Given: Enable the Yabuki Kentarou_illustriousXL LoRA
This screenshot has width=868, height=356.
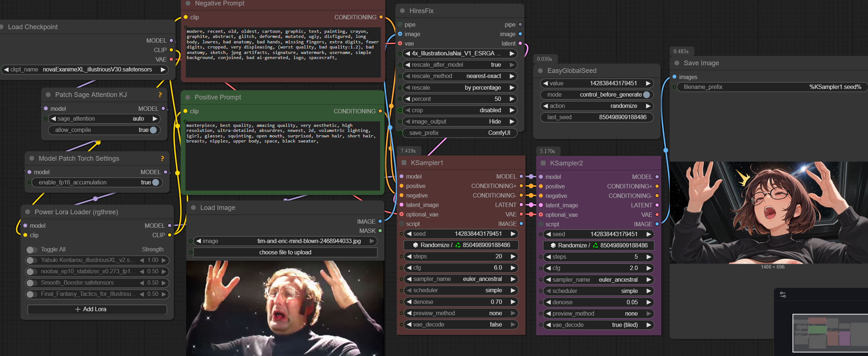Looking at the screenshot, I should tap(32, 260).
